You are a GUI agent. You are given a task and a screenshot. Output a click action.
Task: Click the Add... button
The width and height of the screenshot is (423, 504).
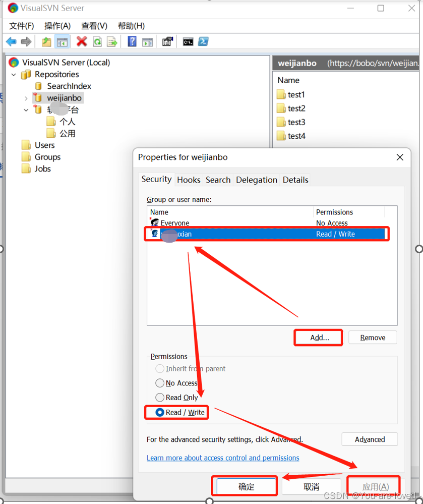point(319,338)
